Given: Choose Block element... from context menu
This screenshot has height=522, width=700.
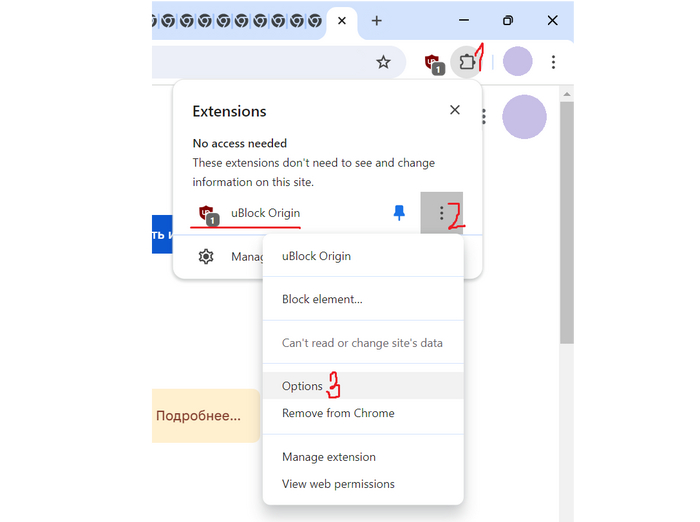Looking at the screenshot, I should point(363,299).
